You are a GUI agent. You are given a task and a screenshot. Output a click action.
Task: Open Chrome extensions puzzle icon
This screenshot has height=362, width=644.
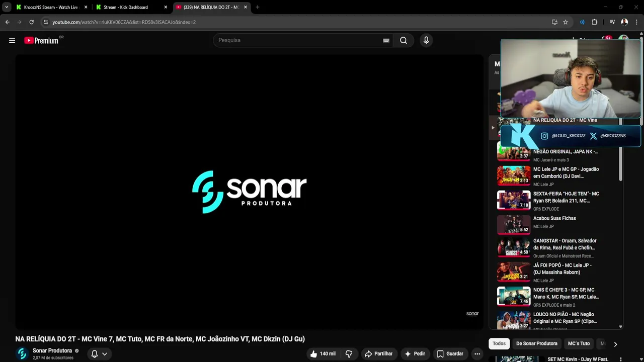click(594, 22)
